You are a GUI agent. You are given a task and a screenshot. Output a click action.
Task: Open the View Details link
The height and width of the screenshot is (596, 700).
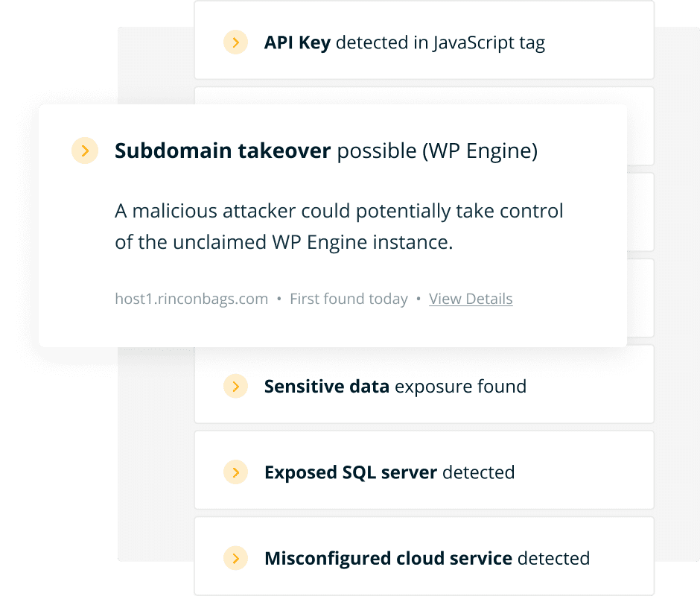[x=471, y=299]
